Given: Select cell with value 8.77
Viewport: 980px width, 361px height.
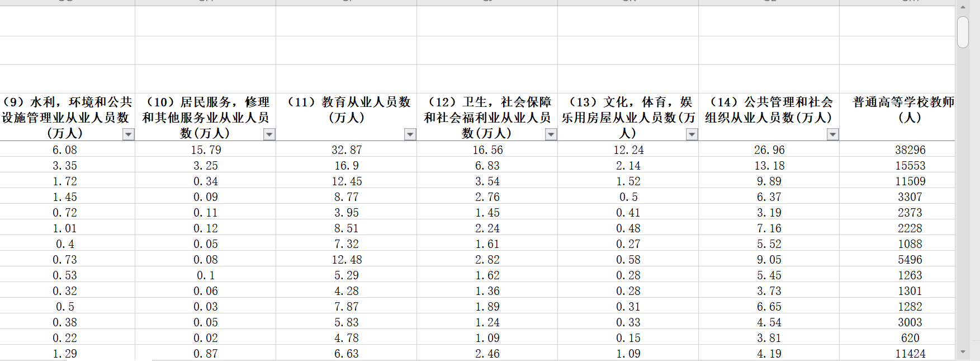Looking at the screenshot, I should pyautogui.click(x=347, y=197).
